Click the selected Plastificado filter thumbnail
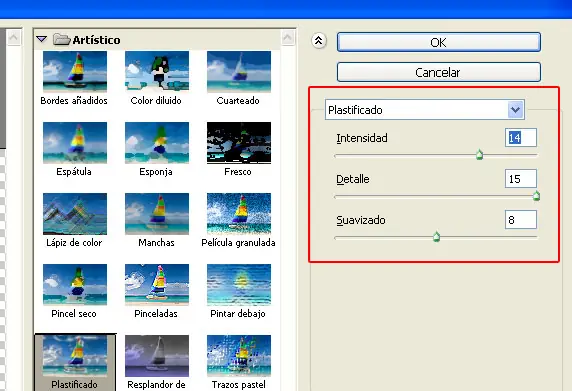 75,356
